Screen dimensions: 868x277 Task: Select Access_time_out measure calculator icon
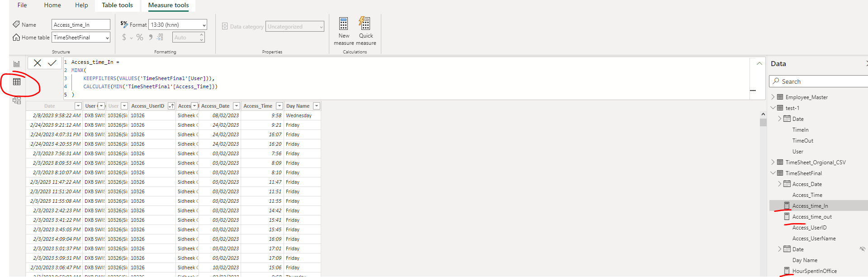(x=787, y=217)
